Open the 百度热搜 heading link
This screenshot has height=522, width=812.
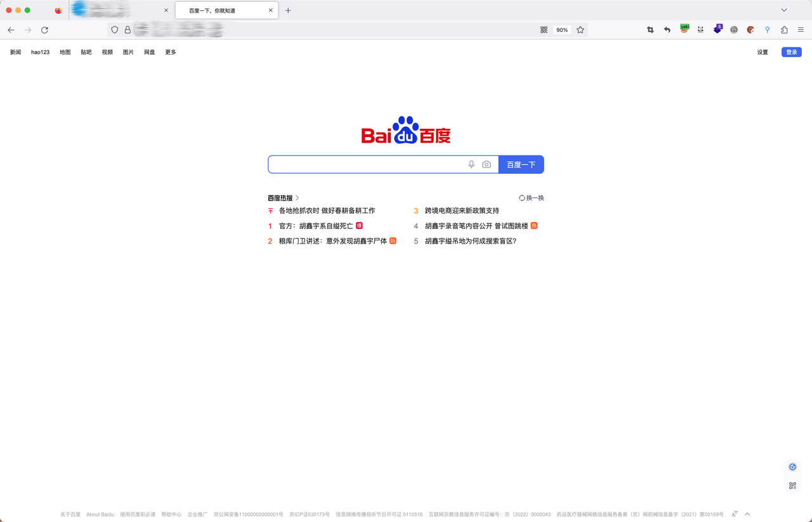pyautogui.click(x=280, y=198)
